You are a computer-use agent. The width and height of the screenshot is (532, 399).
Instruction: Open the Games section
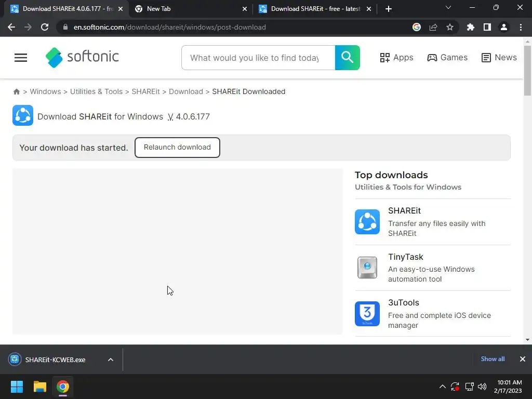click(x=447, y=58)
